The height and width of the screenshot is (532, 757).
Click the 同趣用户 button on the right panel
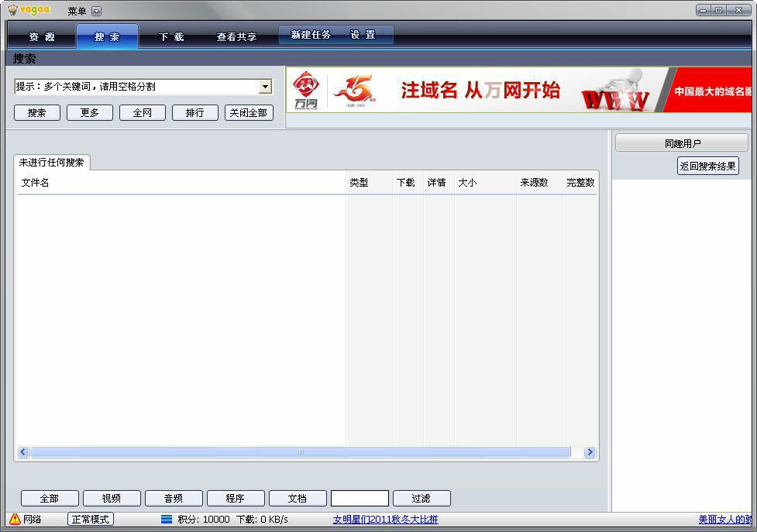tap(680, 142)
